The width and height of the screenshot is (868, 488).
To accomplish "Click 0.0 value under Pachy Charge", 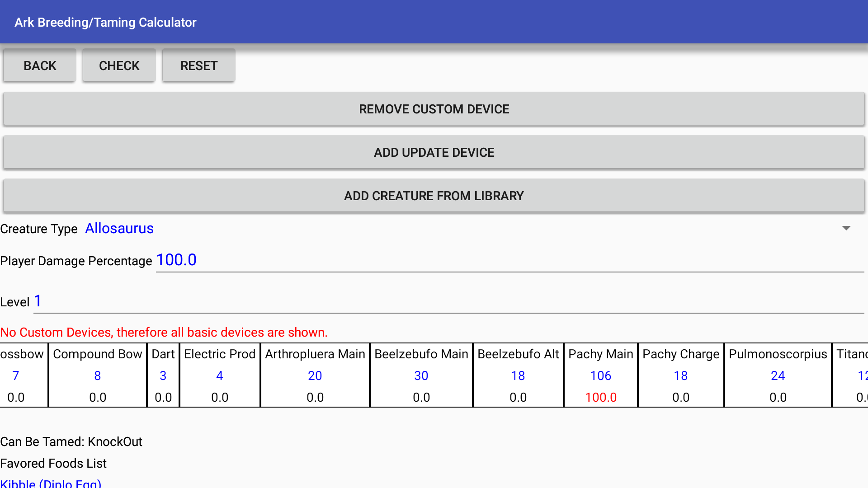I will pos(681,397).
